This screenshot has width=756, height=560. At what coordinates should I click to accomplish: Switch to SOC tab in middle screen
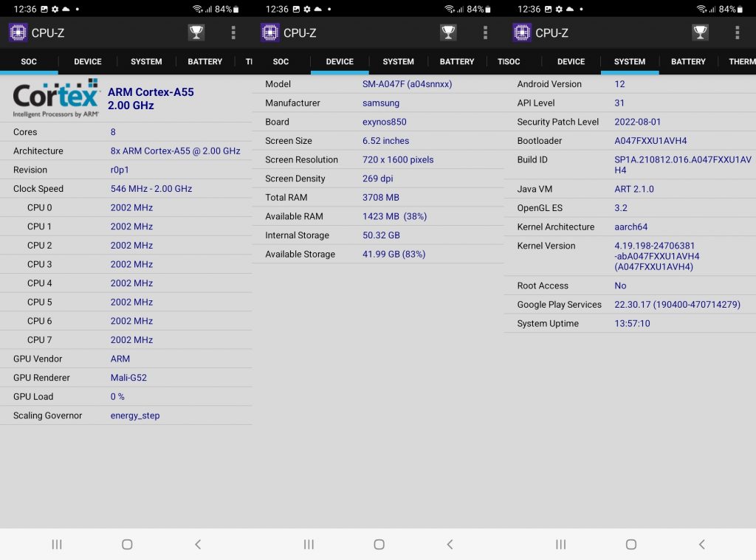coord(281,62)
